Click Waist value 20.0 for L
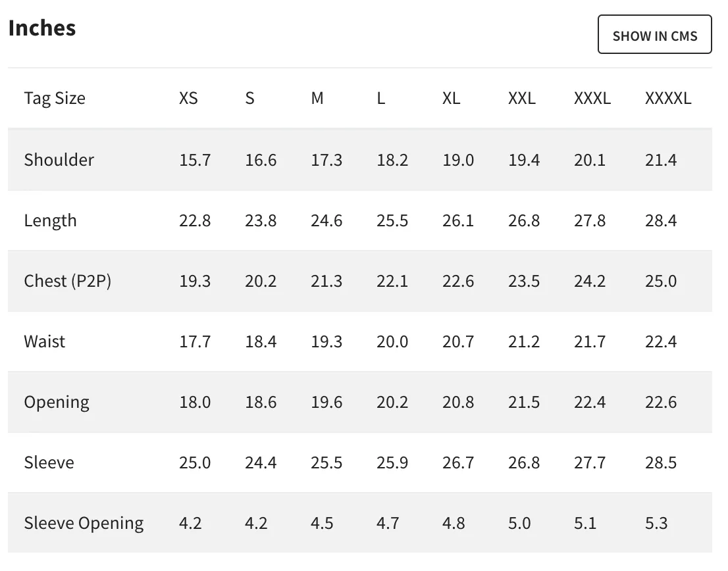The image size is (728, 571). point(392,342)
